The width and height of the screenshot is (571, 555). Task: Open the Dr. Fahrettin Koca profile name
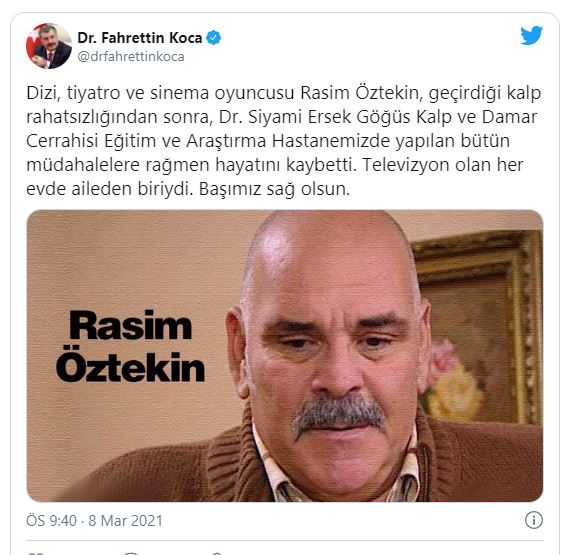(x=139, y=38)
